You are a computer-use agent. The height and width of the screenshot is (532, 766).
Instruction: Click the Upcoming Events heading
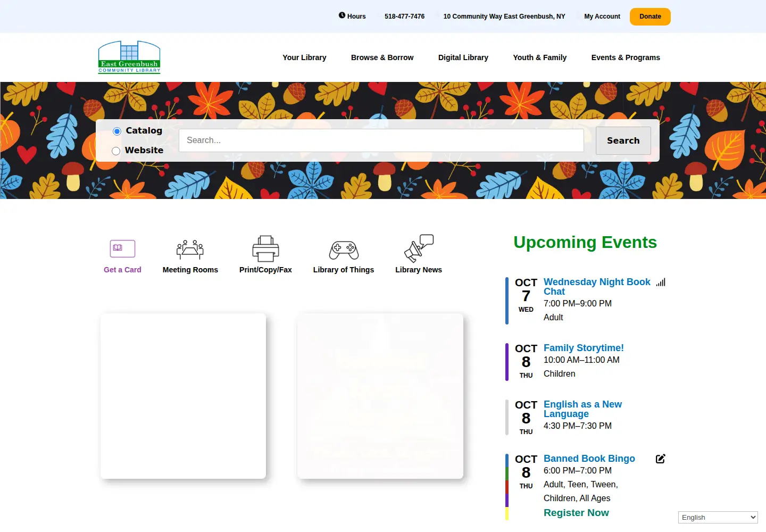coord(585,243)
